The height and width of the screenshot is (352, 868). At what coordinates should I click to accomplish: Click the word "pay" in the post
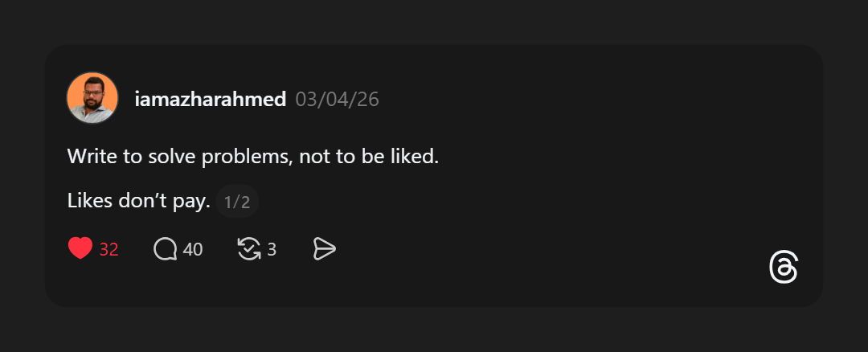pyautogui.click(x=190, y=202)
